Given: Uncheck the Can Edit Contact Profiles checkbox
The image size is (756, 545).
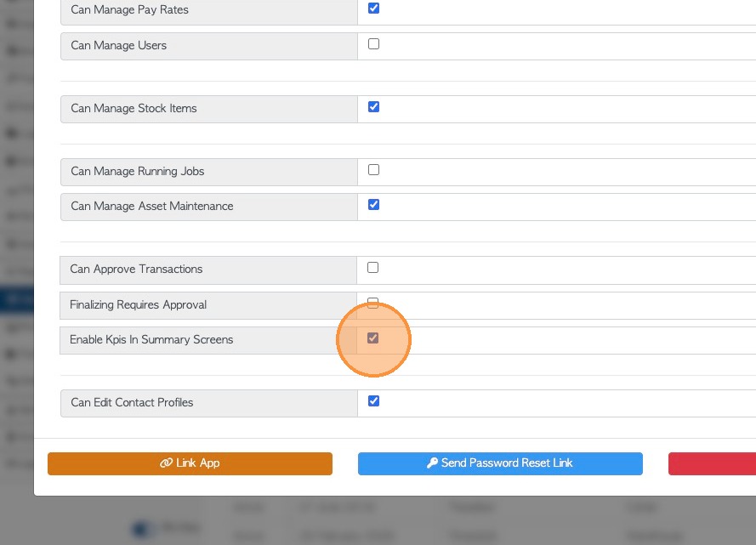Looking at the screenshot, I should [373, 401].
